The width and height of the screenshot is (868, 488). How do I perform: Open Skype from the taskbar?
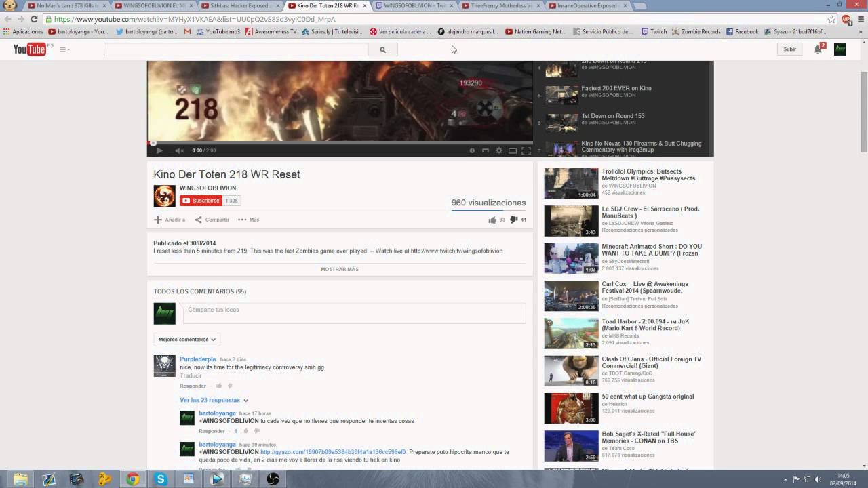[x=161, y=479]
